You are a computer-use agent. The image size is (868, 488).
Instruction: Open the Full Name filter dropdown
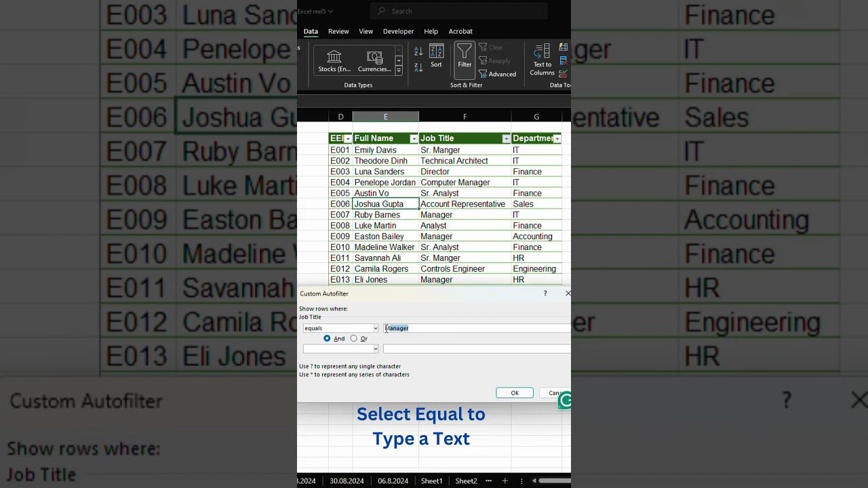414,139
